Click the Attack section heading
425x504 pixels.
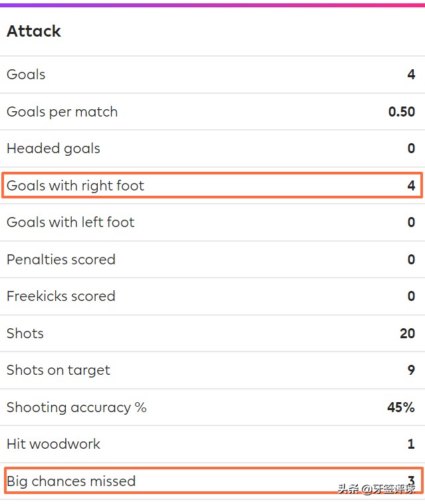coord(34,31)
